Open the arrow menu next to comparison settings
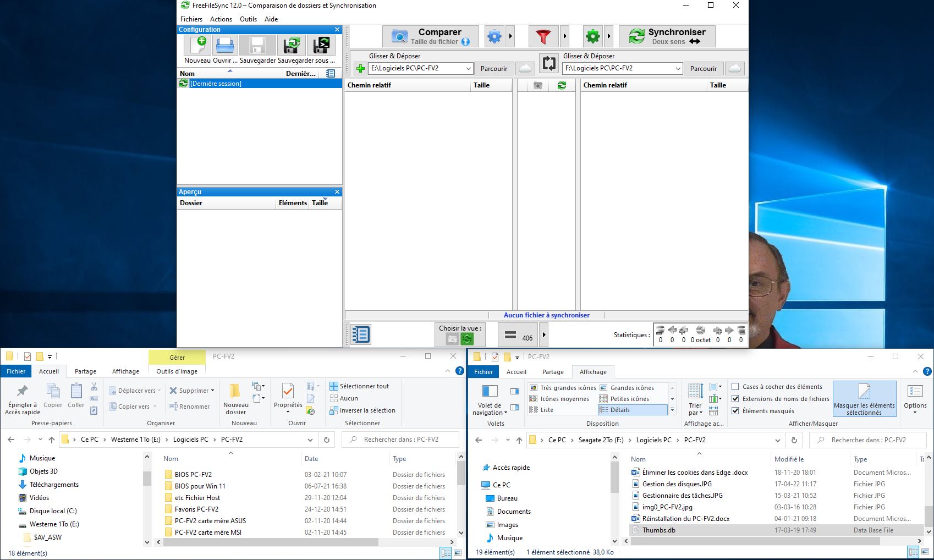934x560 pixels. pyautogui.click(x=510, y=36)
